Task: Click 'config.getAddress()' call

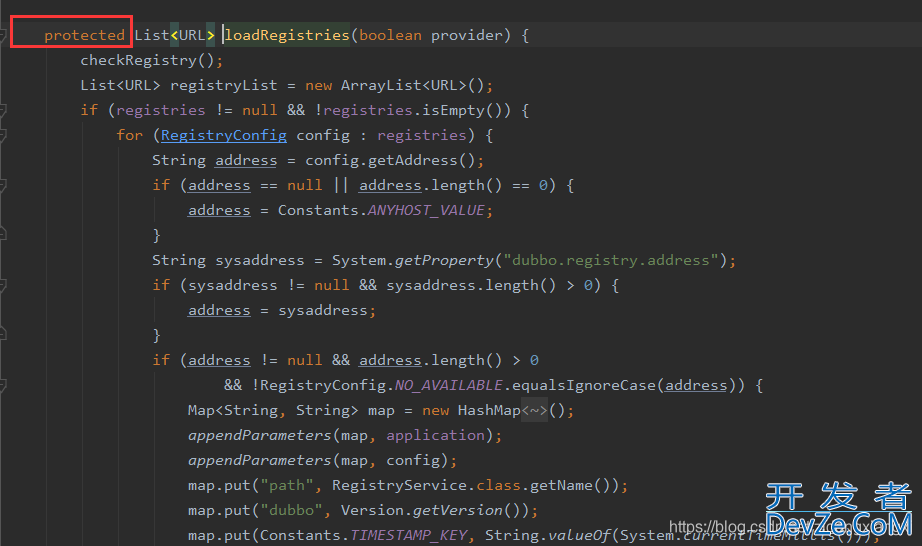Action: [390, 160]
